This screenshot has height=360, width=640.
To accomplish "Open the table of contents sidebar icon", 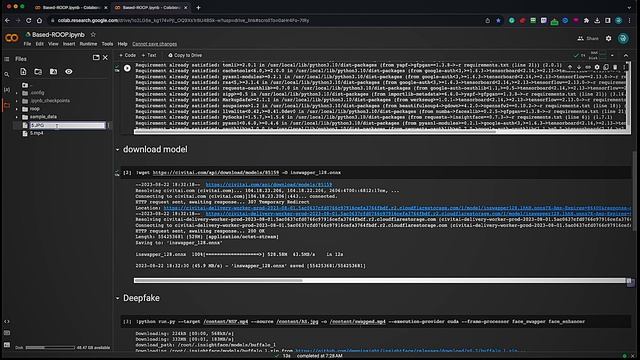I will point(7,59).
